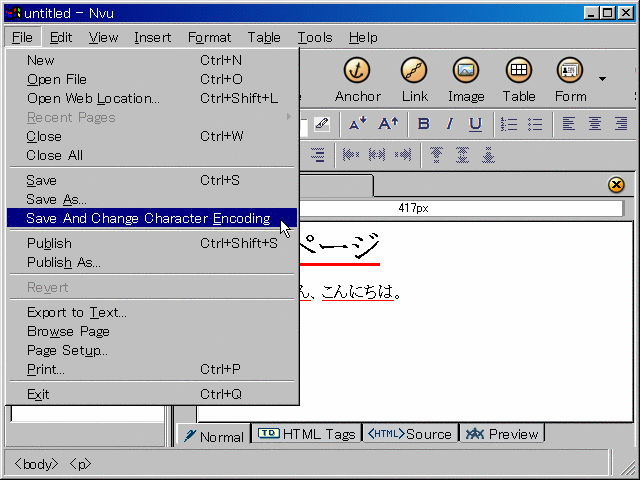Select <p> tag in status bar
This screenshot has height=480, width=640.
click(x=80, y=464)
